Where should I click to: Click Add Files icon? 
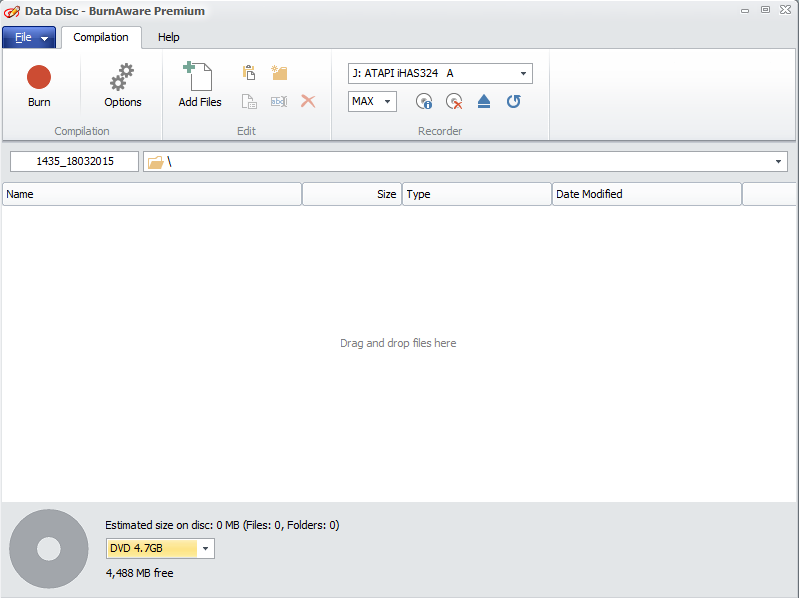(200, 85)
